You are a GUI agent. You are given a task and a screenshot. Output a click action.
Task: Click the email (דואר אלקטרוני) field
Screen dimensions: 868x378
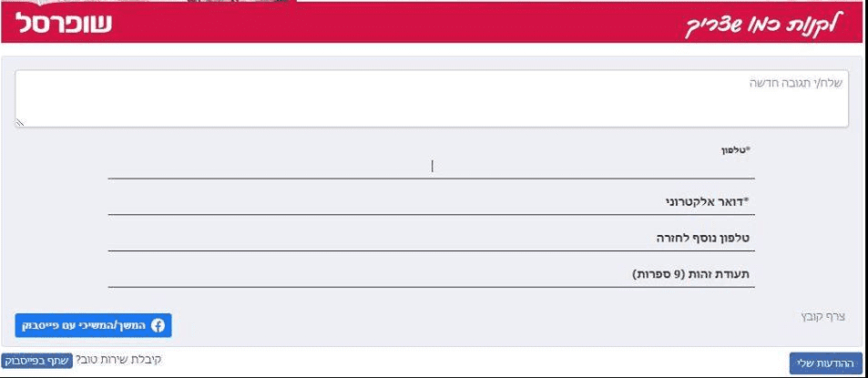point(431,202)
